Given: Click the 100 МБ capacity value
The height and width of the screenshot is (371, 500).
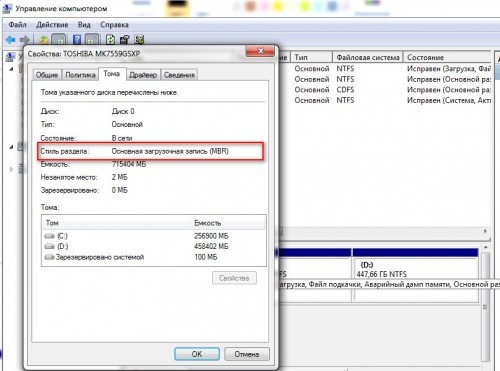Looking at the screenshot, I should (x=206, y=257).
